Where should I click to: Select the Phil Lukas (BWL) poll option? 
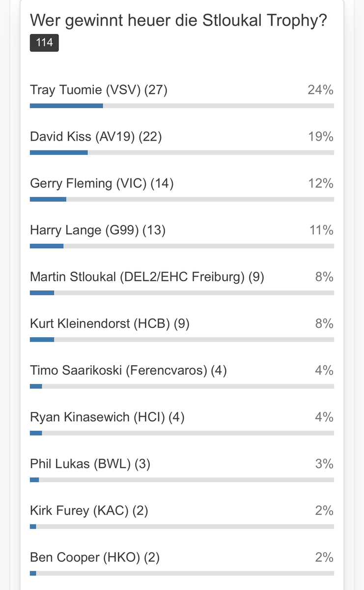[x=90, y=464]
